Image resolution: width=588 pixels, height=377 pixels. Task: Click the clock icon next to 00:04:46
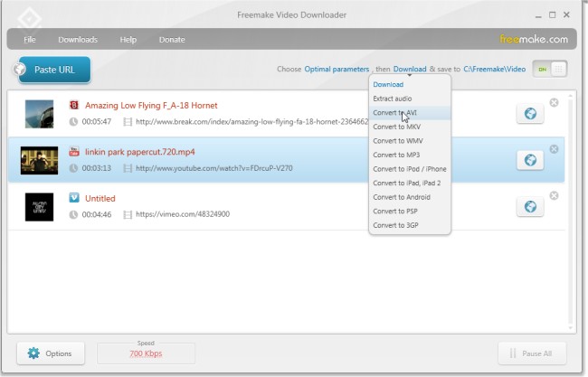(73, 214)
